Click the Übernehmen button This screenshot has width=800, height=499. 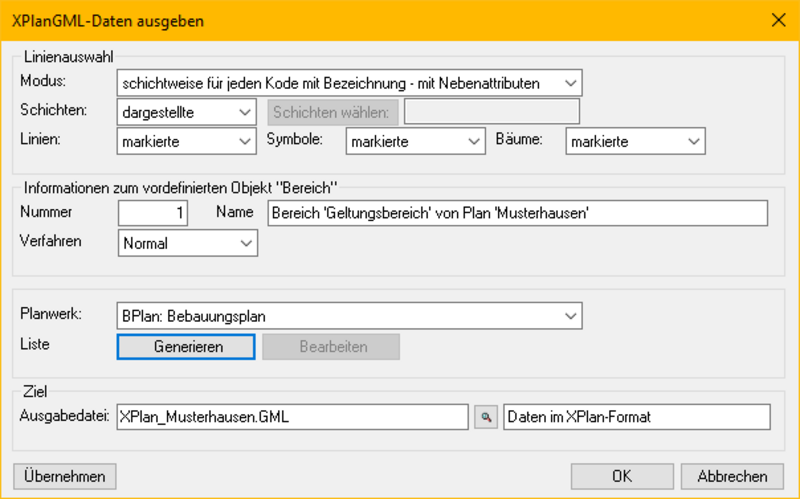click(65, 477)
